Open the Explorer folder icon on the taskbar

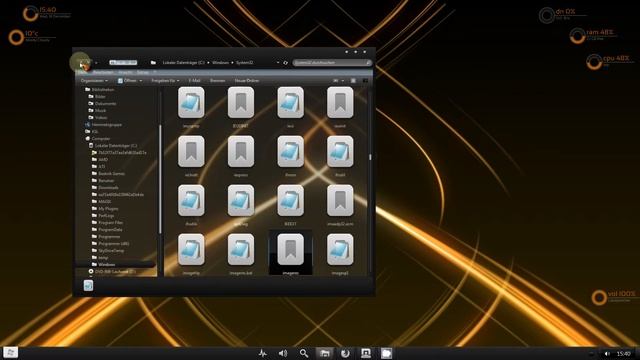click(x=324, y=353)
